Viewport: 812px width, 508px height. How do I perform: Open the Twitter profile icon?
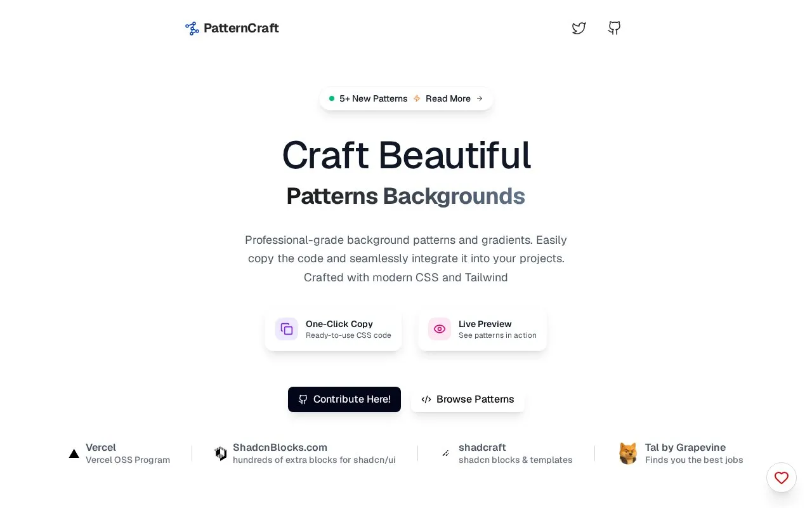pyautogui.click(x=579, y=28)
